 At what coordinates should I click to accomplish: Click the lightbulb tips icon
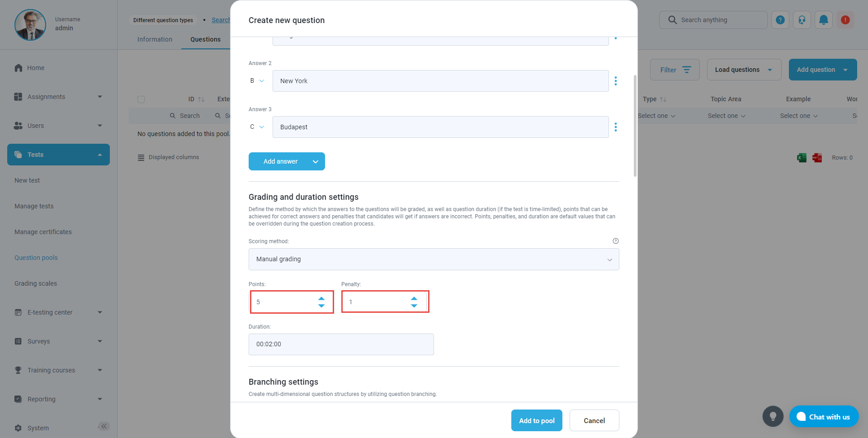tap(773, 416)
